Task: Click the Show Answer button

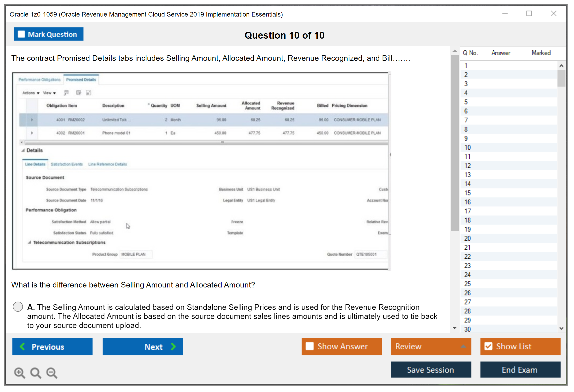Action: pyautogui.click(x=342, y=346)
